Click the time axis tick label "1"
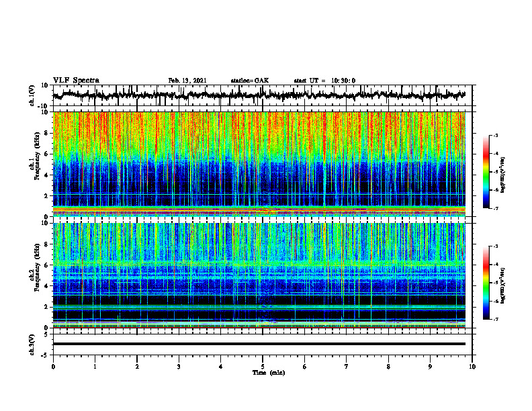The width and height of the screenshot is (532, 411). pyautogui.click(x=95, y=367)
